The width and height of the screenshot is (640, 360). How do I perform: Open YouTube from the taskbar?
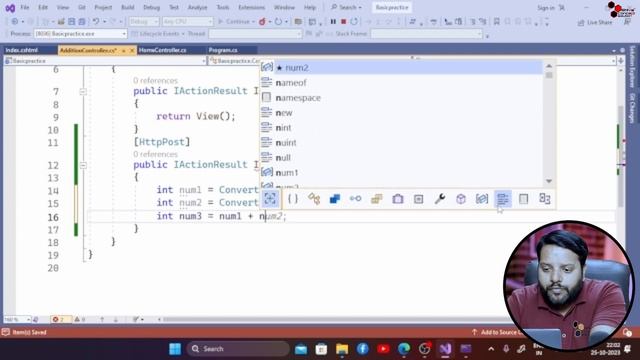coord(383,349)
